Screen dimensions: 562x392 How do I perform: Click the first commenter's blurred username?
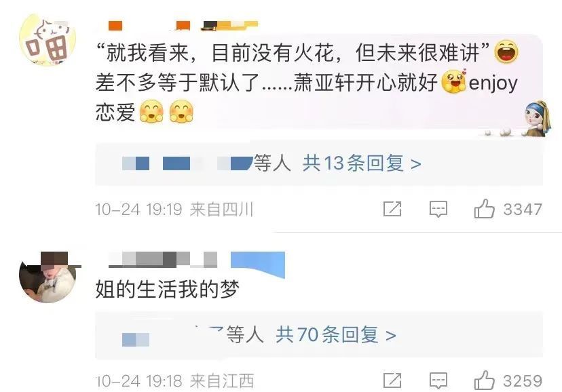click(183, 25)
